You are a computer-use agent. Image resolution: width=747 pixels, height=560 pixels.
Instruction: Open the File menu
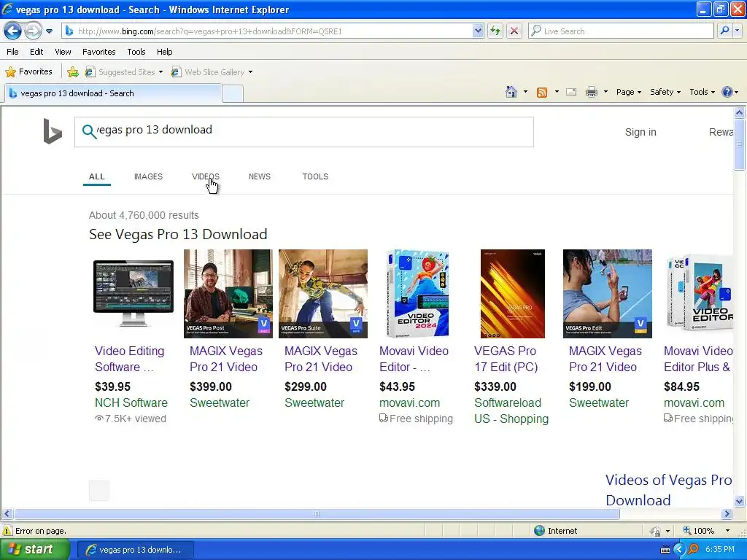point(13,52)
